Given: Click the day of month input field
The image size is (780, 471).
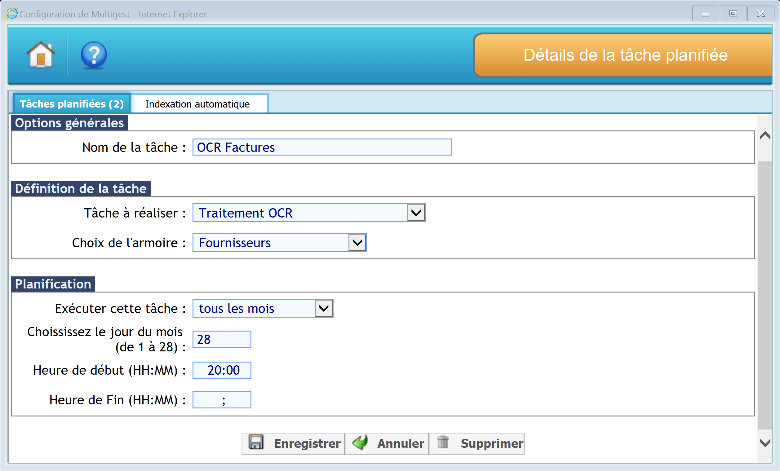Looking at the screenshot, I should (x=221, y=339).
